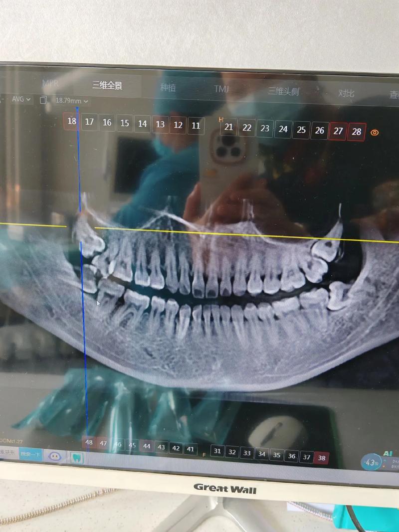The width and height of the screenshot is (399, 532).
Task: Select tooth number 48 box
Action: pos(89,442)
